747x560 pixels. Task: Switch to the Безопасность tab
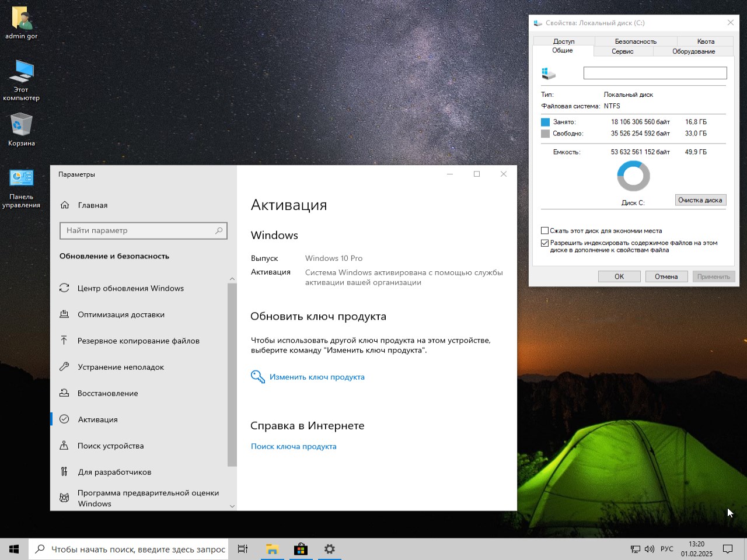pyautogui.click(x=636, y=41)
